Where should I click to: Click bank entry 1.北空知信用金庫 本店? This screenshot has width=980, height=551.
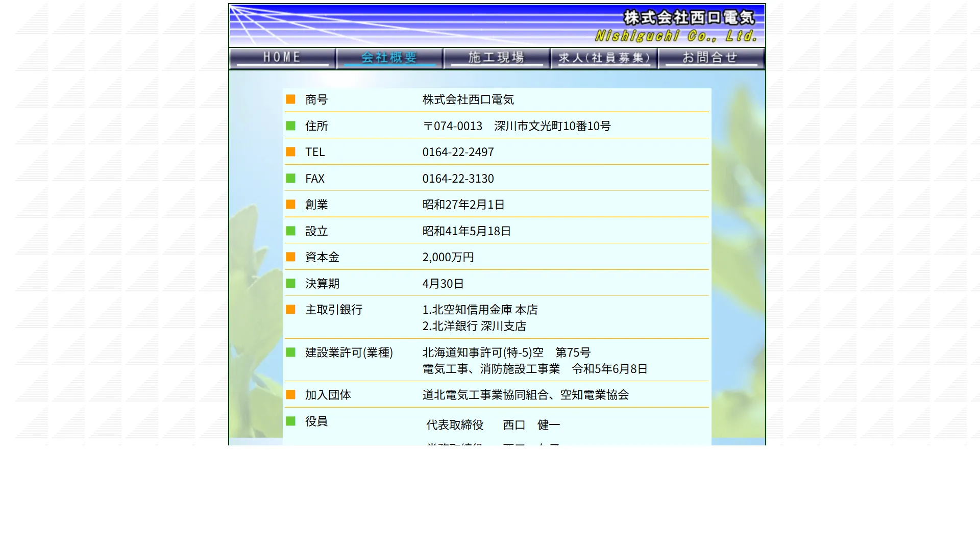click(480, 310)
